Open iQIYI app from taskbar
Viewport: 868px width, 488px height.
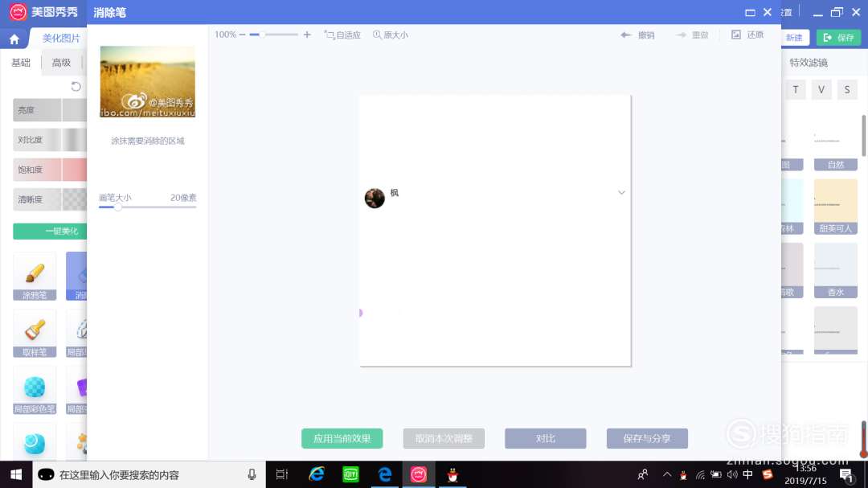click(x=350, y=474)
